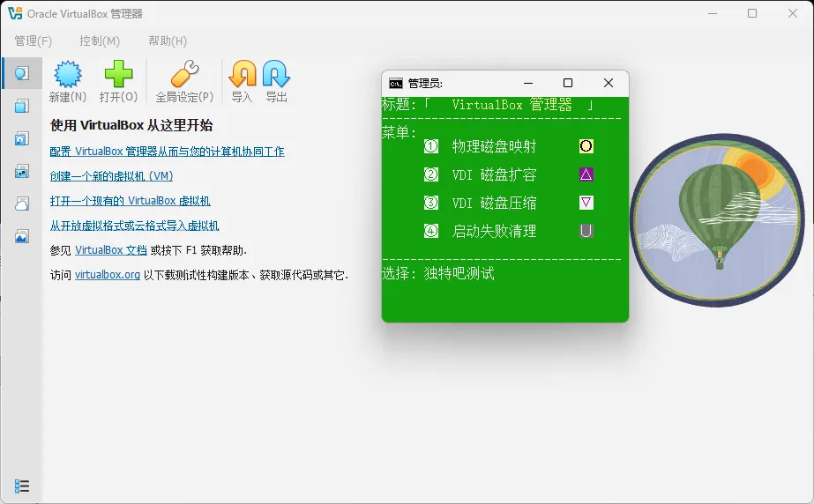Close the Oracle VirtualBox 管理器 window
814x504 pixels.
point(793,13)
